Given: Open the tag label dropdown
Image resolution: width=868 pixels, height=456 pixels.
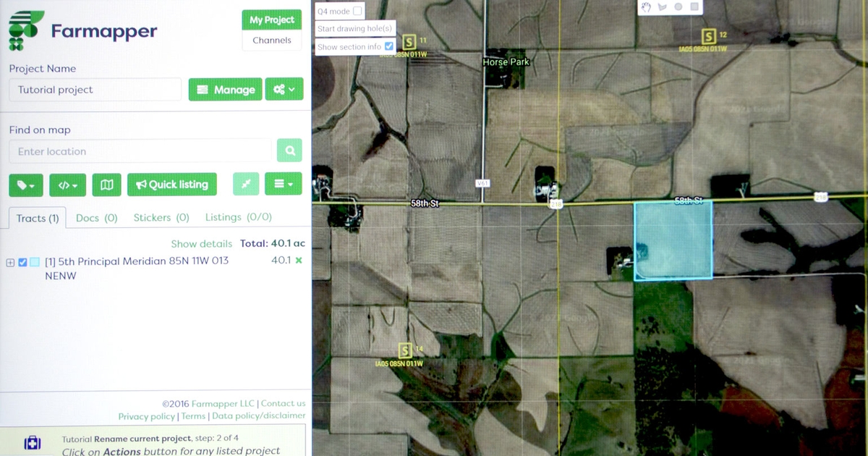Looking at the screenshot, I should 26,185.
